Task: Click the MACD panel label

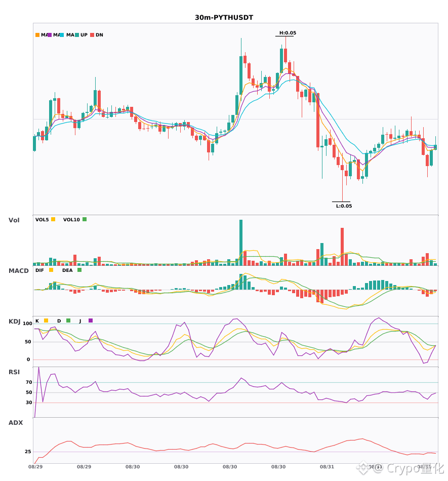Action: pyautogui.click(x=18, y=270)
